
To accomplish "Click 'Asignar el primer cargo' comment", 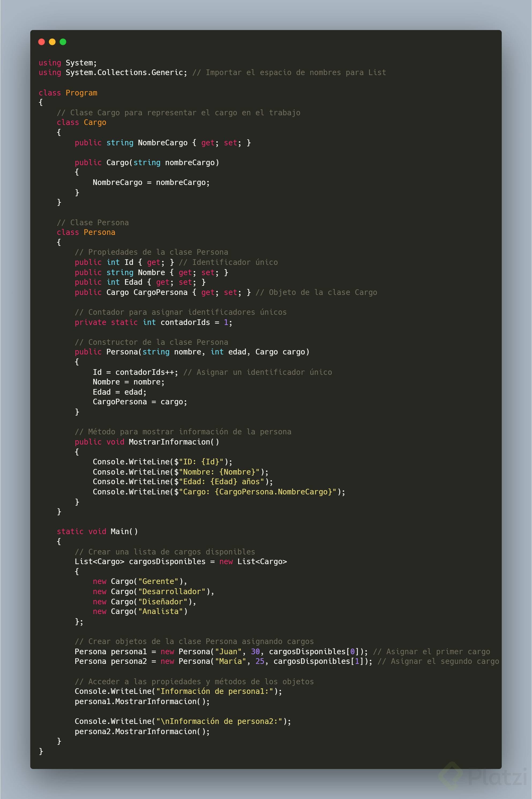I will coord(438,651).
